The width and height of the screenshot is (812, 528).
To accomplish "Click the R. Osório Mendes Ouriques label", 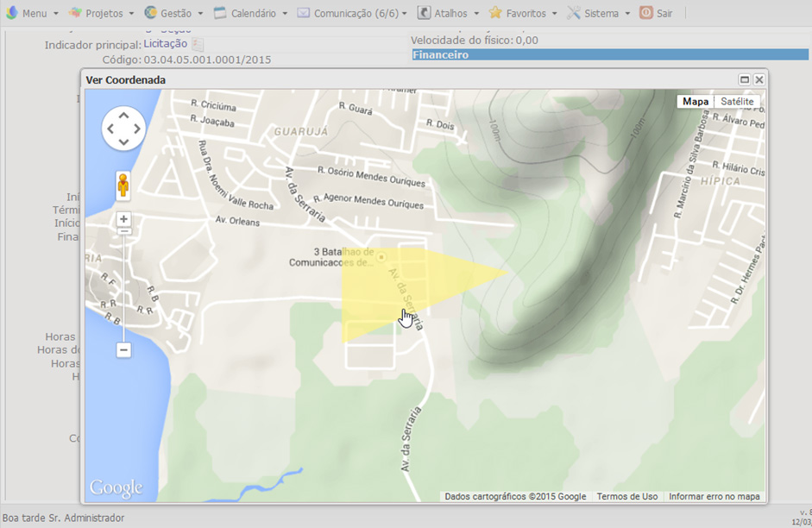I will coord(371,177).
